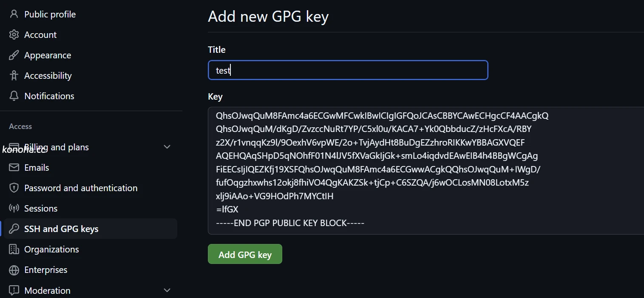
Task: Click the shield icon for Password and authentication
Action: tap(14, 188)
